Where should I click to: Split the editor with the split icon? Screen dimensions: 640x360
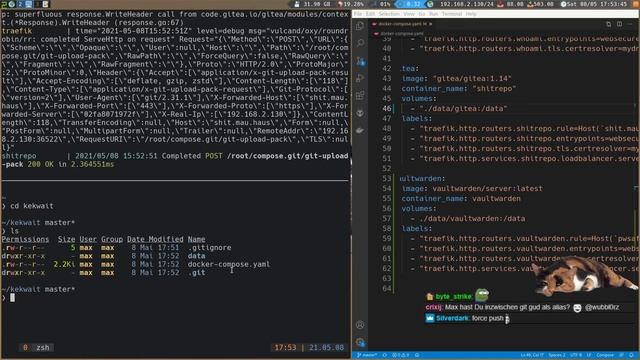click(620, 24)
